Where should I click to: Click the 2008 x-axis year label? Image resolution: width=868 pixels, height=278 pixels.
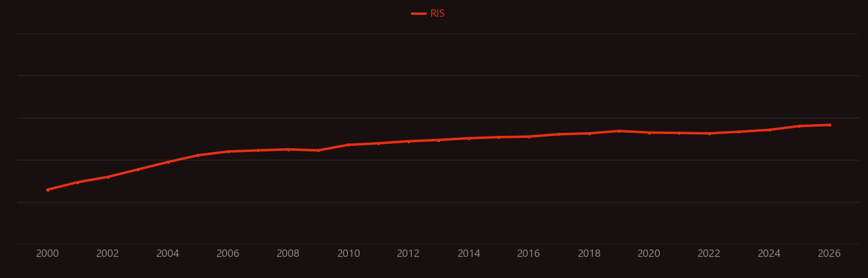(288, 254)
